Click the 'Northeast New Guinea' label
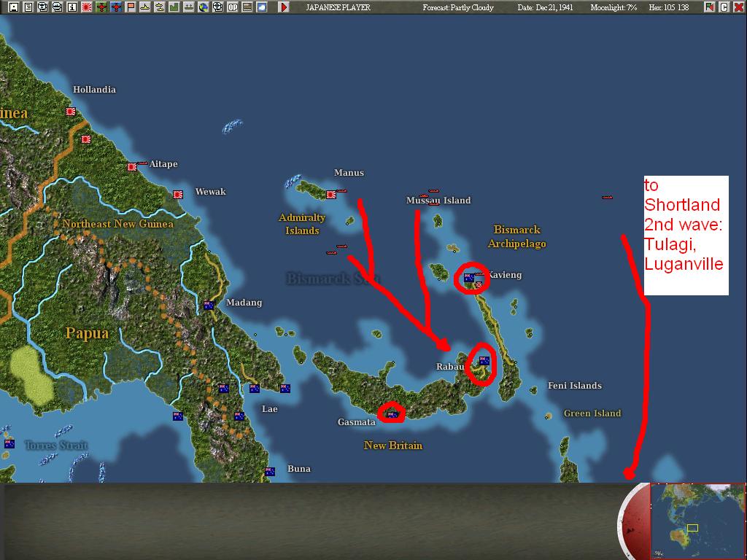Viewport: 747px width, 560px height. (117, 223)
